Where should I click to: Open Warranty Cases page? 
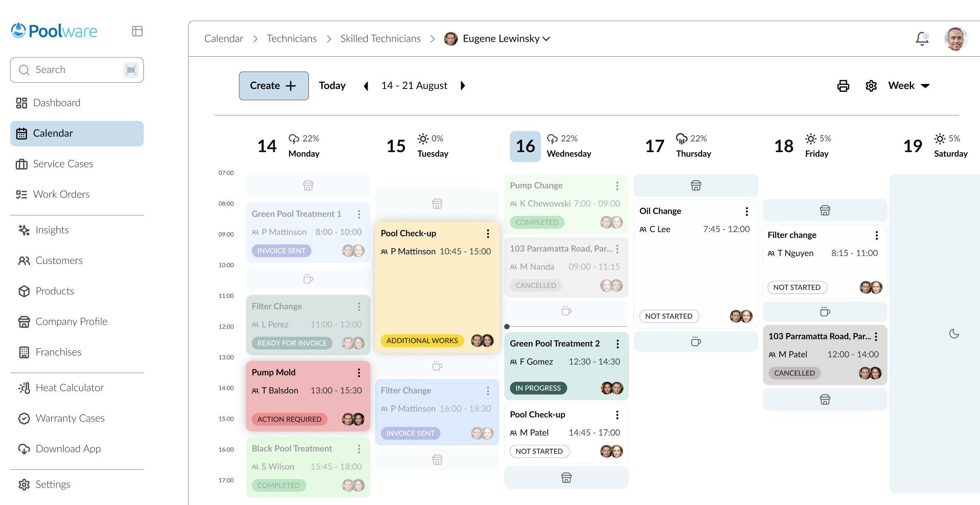(77, 419)
